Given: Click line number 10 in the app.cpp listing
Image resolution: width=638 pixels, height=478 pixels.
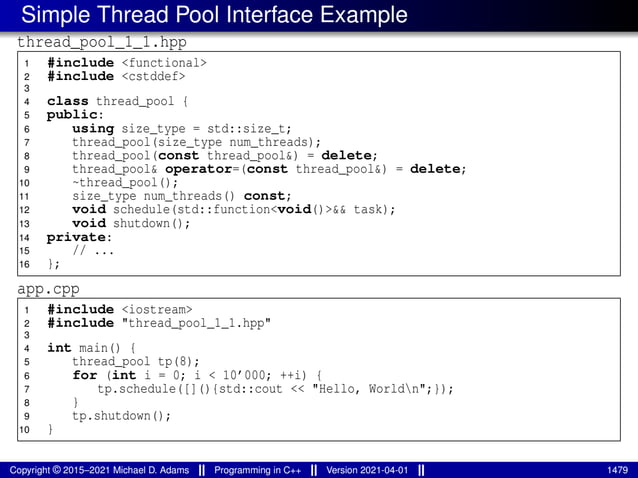Looking at the screenshot, I should pyautogui.click(x=24, y=430).
